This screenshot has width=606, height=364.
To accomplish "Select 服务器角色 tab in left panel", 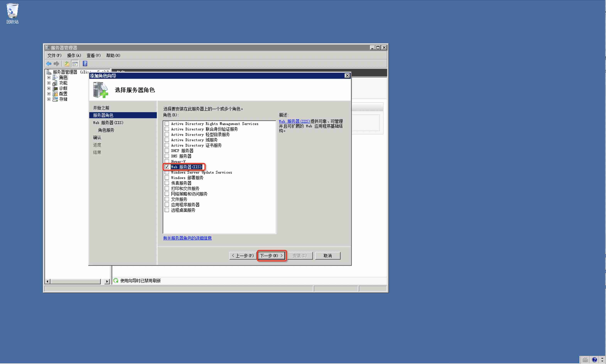I will point(104,115).
